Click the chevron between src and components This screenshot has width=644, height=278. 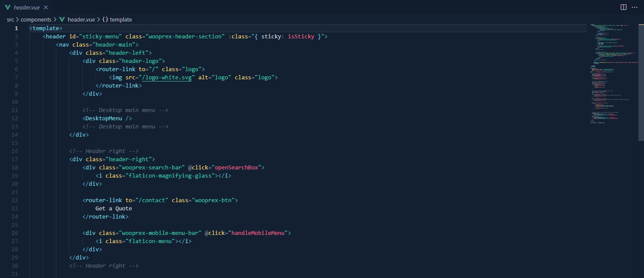tap(16, 19)
